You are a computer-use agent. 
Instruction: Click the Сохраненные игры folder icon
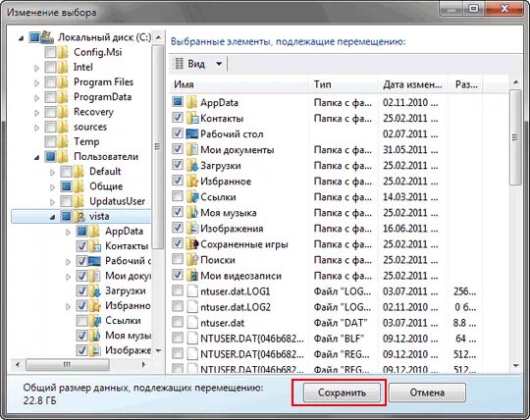191,244
